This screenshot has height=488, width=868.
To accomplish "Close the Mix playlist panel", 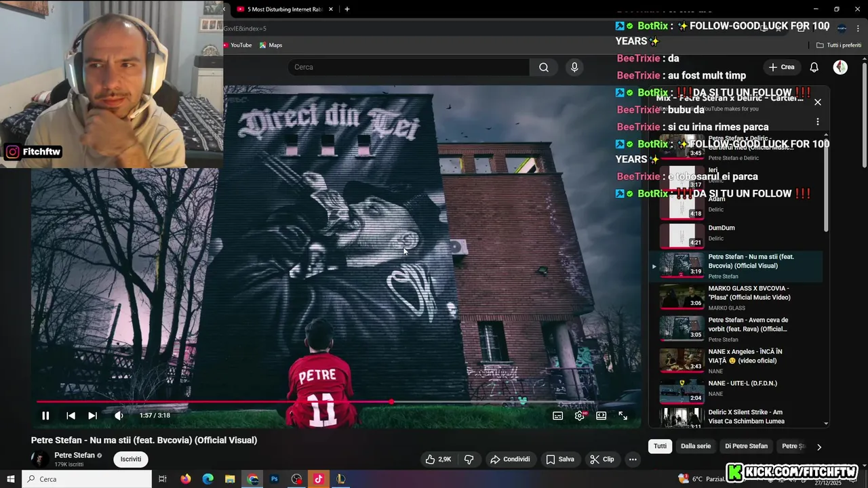I will click(818, 102).
